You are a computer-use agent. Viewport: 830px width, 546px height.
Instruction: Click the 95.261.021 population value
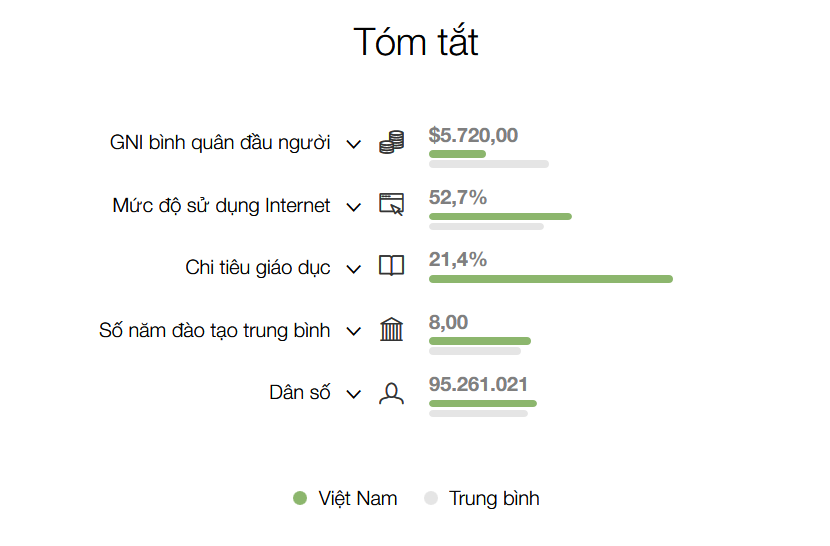[x=478, y=384]
